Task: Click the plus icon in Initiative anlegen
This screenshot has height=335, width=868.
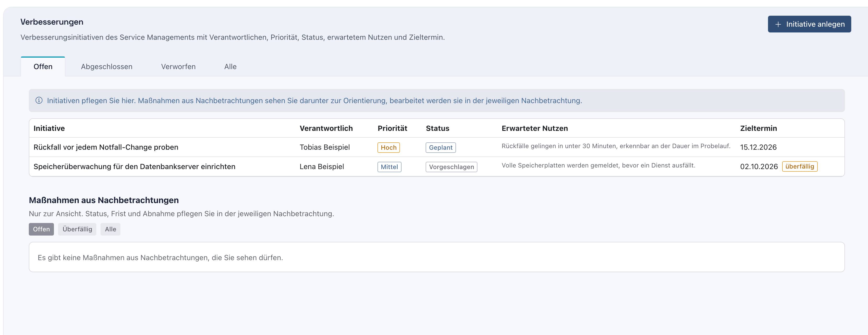Action: pos(778,25)
